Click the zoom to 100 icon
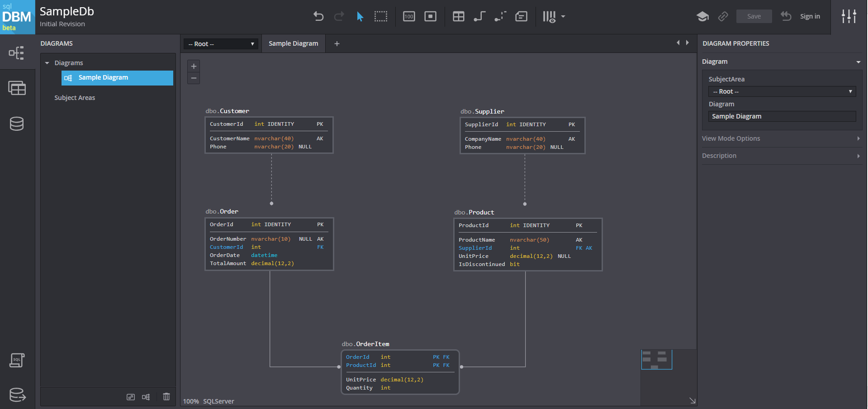This screenshot has width=868, height=409. 409,17
